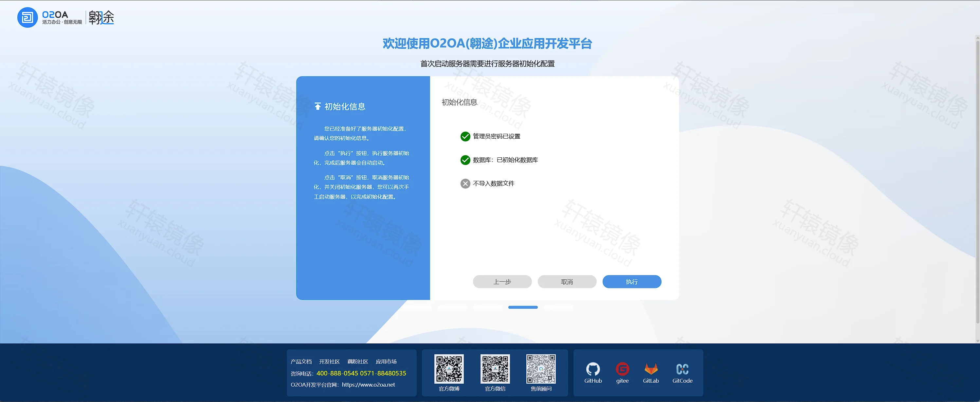
Task: Click the green check for 数据库 status
Action: (465, 160)
